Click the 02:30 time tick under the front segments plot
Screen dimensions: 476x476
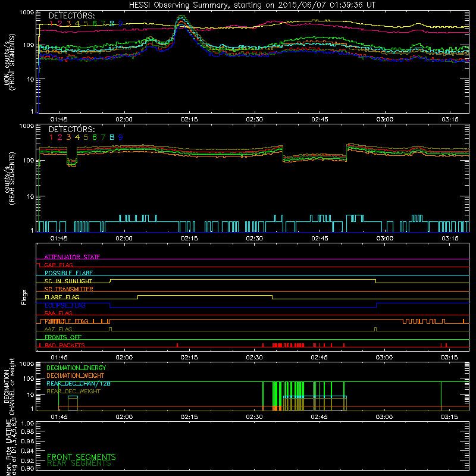pyautogui.click(x=255, y=120)
